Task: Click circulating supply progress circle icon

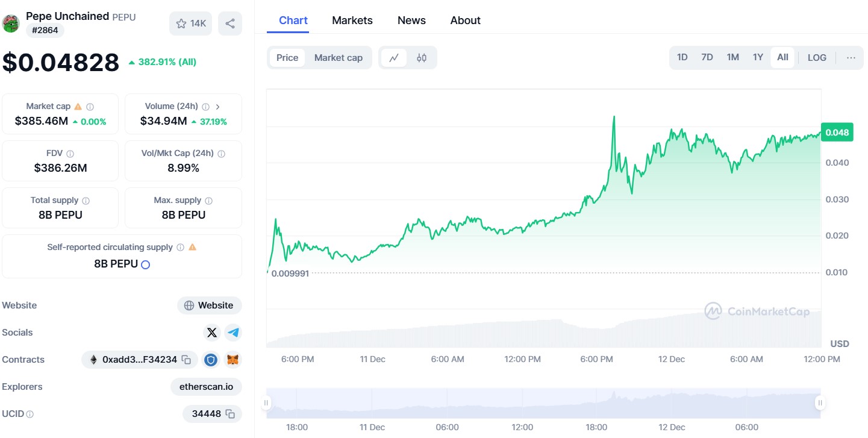Action: click(145, 264)
